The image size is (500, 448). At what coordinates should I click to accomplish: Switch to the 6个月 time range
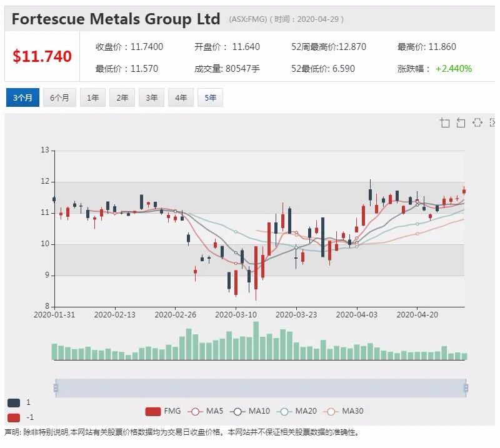59,97
